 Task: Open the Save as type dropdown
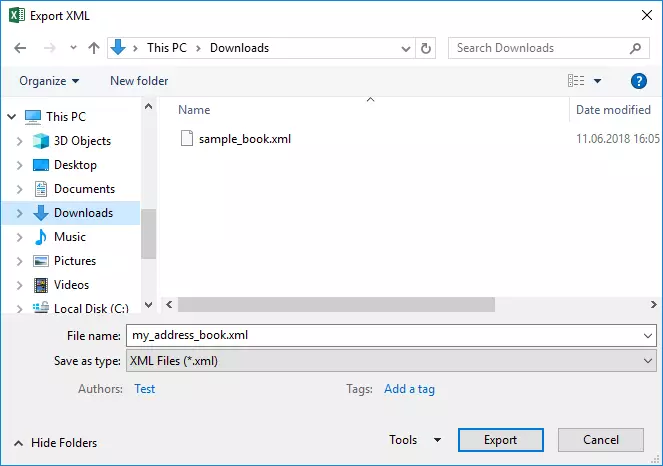[x=390, y=361]
